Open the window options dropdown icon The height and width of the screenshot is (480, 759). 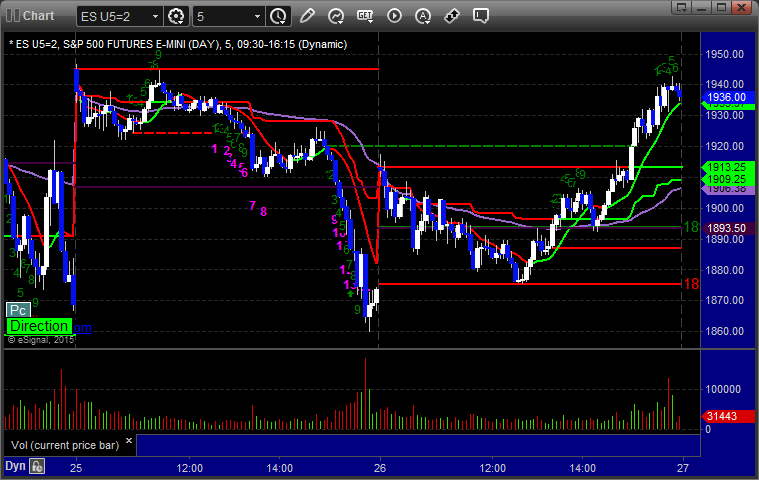pos(682,7)
